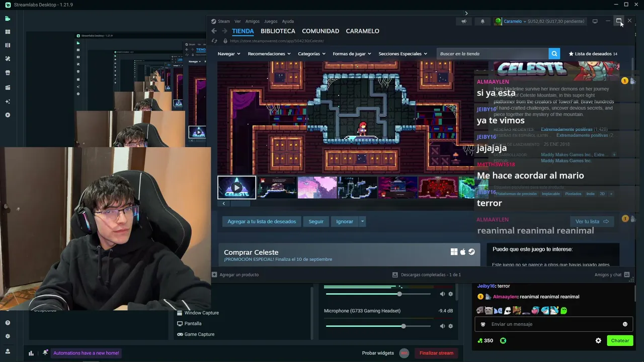644x362 pixels.
Task: Open Streamlabs notifications bell at bottom
Action: pos(45,352)
